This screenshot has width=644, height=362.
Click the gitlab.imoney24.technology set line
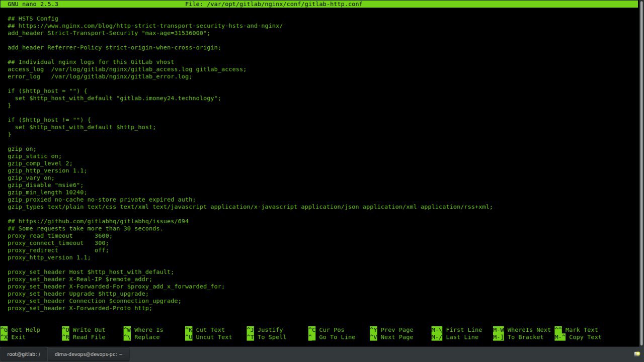pyautogui.click(x=118, y=98)
